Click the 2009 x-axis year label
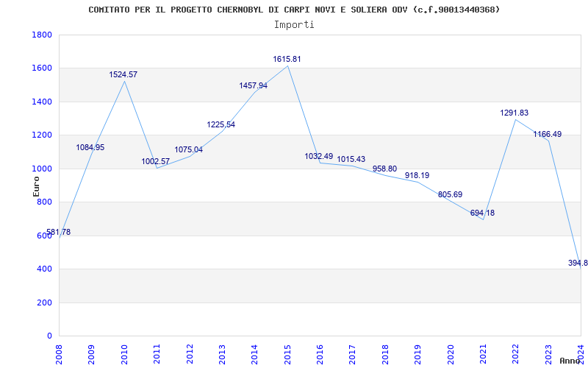588x368 pixels. (91, 354)
